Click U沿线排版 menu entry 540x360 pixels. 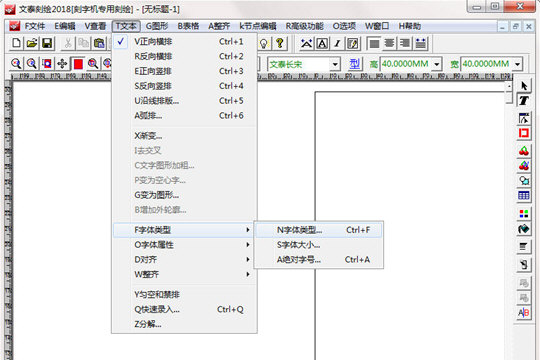click(185, 101)
